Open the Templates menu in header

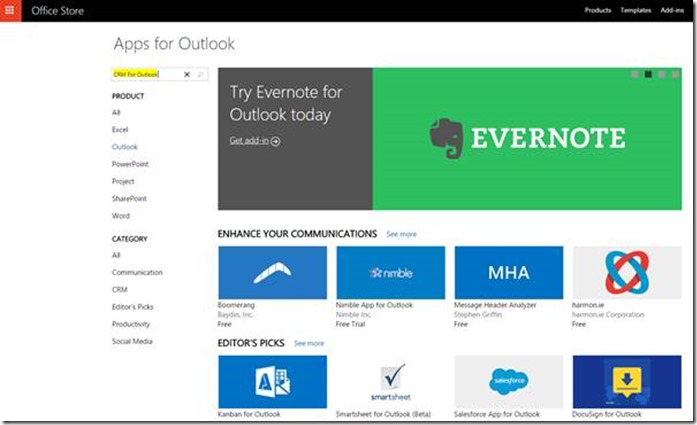coord(636,10)
